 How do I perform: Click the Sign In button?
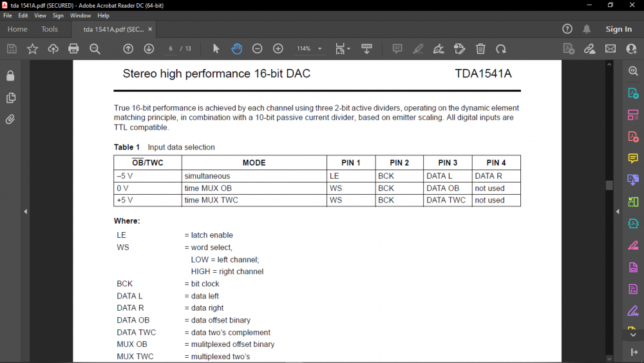(618, 29)
